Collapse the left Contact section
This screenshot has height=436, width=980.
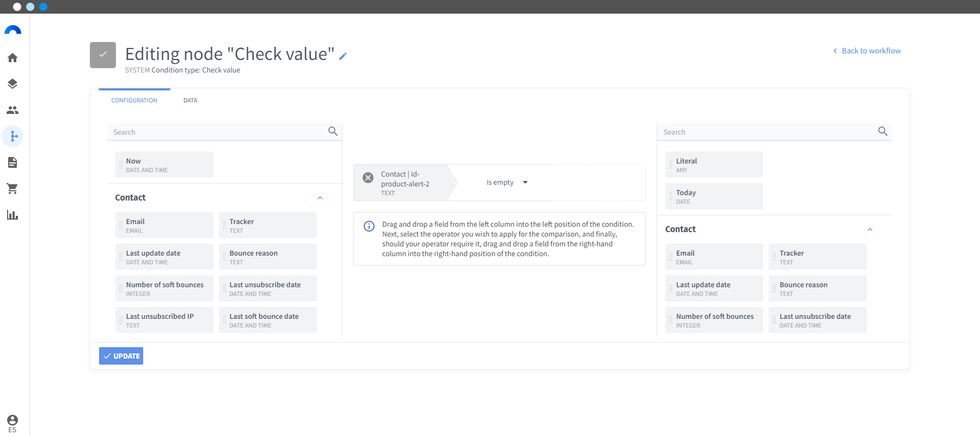point(320,198)
